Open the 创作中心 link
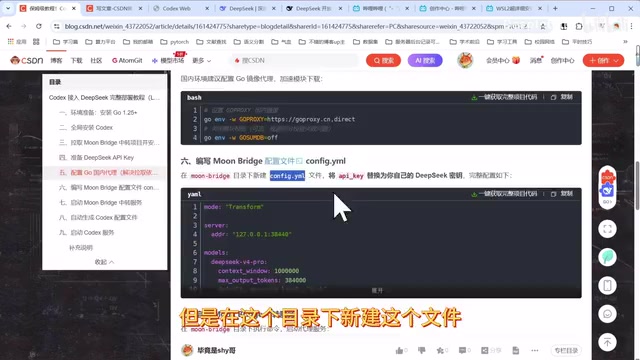 click(x=562, y=60)
